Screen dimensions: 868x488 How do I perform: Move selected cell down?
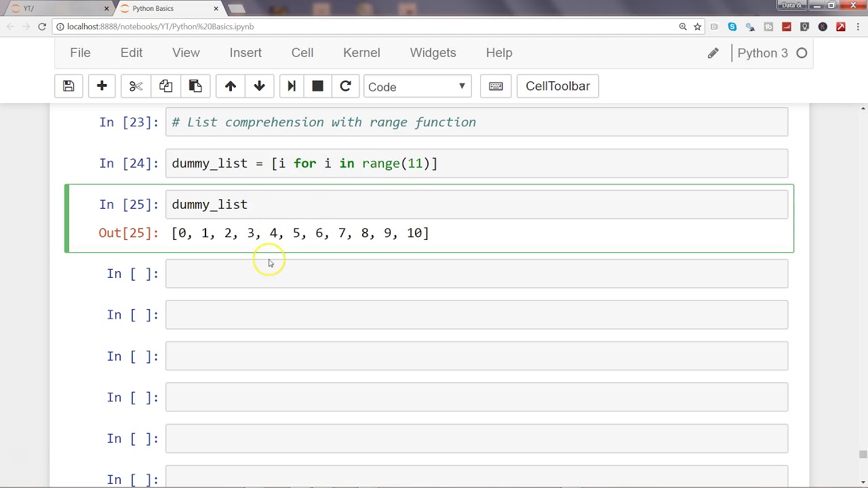point(259,86)
